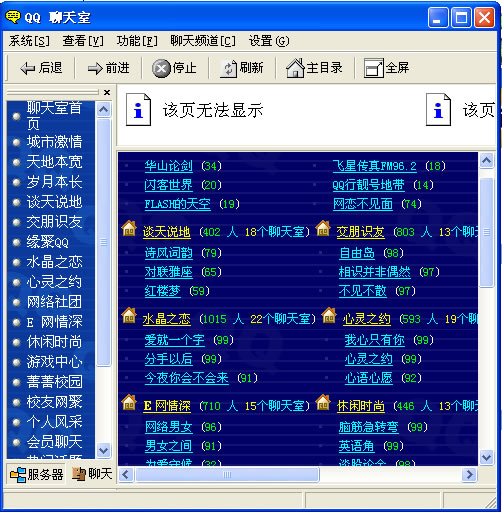Select 城市激情 in the sidebar list

54,142
